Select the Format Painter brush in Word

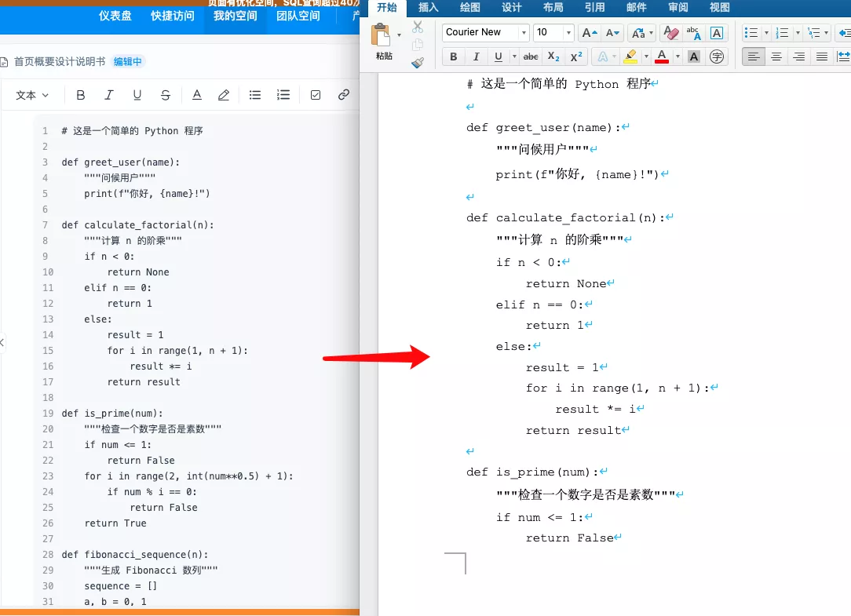coord(418,63)
